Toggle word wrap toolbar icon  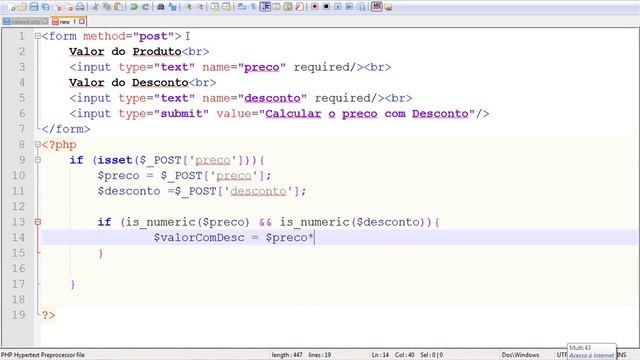[x=242, y=7]
